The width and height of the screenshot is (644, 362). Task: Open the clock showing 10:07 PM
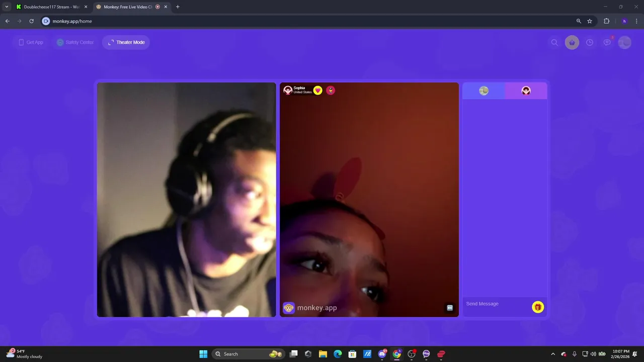(x=621, y=354)
